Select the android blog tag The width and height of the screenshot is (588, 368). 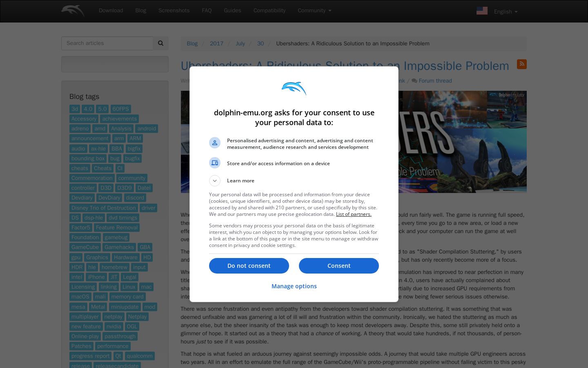(x=147, y=128)
